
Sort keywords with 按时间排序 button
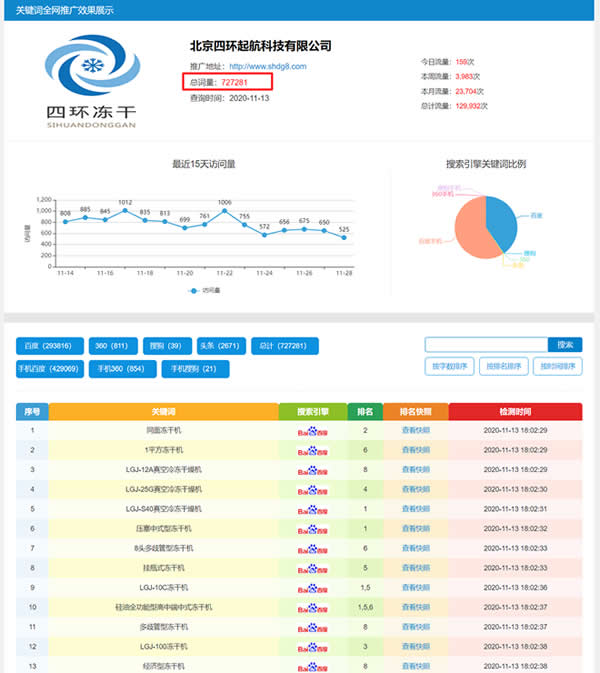(x=558, y=367)
